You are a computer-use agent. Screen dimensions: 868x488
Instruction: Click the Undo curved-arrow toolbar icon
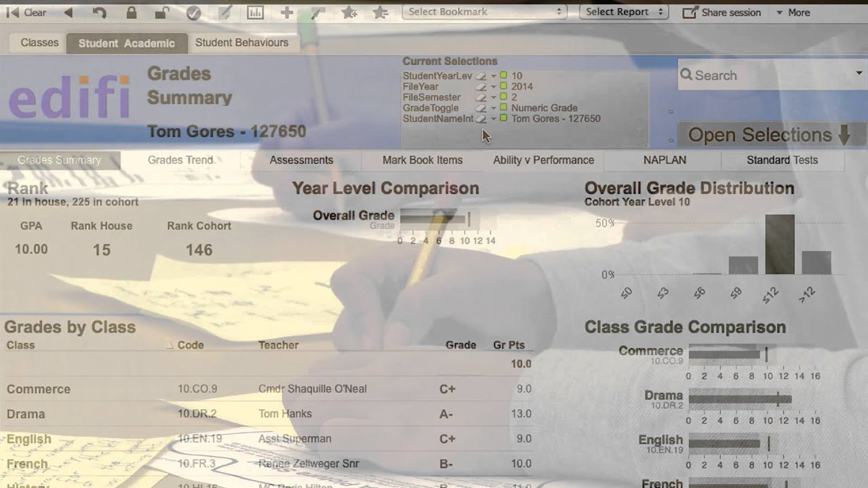point(100,12)
